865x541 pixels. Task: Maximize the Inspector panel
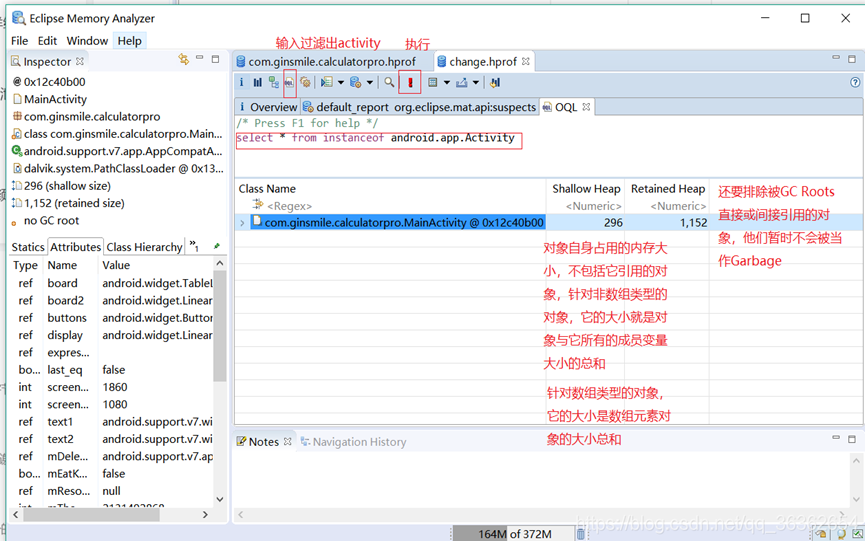(x=216, y=58)
